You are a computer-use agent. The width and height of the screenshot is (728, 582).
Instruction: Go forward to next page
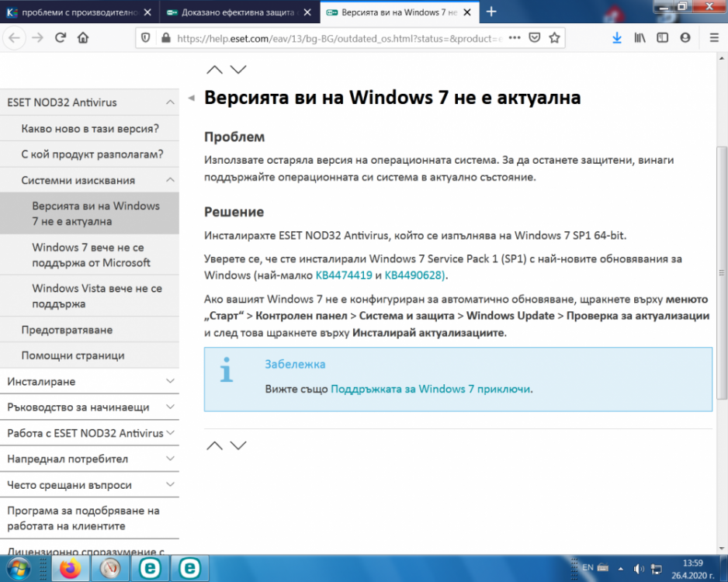[x=37, y=37]
